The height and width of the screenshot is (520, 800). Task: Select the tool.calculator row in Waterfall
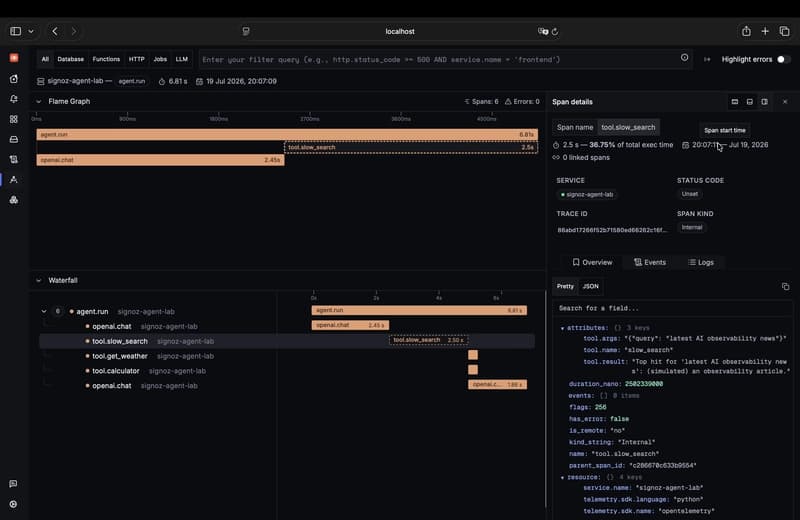coord(287,371)
